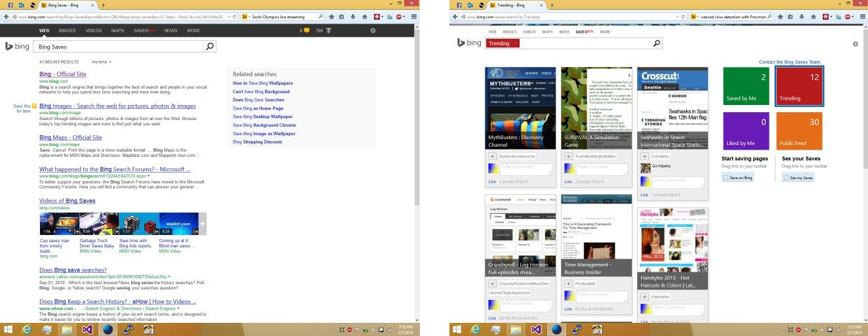Click the plus button beside GoHawks

pyautogui.click(x=644, y=156)
